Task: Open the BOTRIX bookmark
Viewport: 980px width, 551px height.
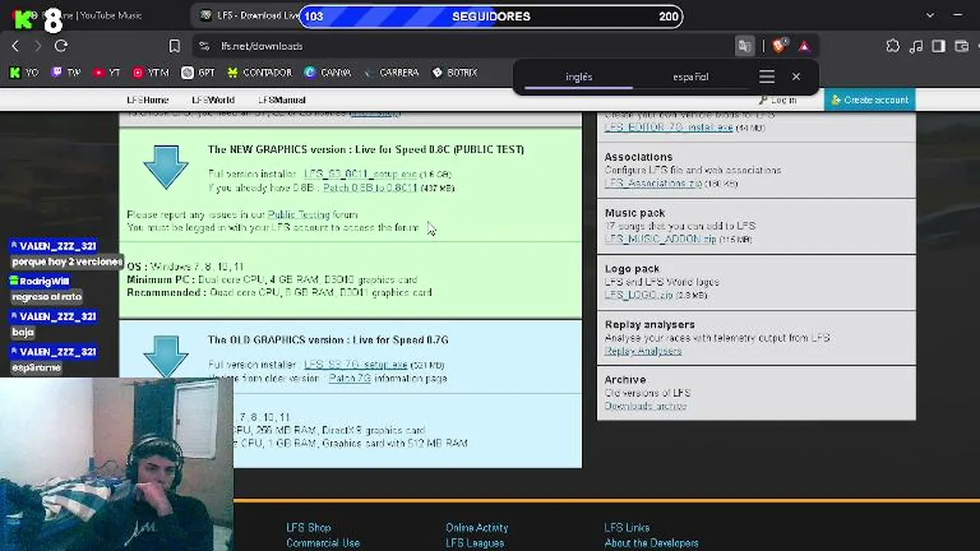Action: [455, 73]
